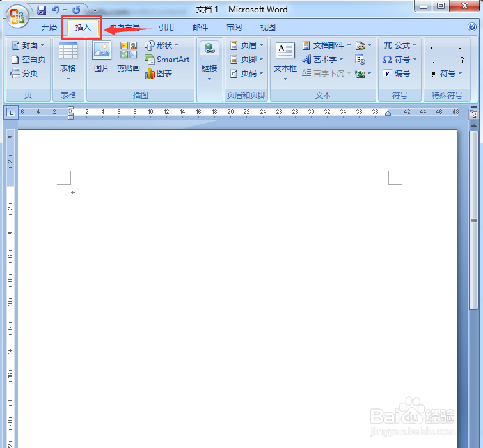Viewport: 483px width, 448px height.
Task: Click the signature line icon
Action: (x=360, y=45)
